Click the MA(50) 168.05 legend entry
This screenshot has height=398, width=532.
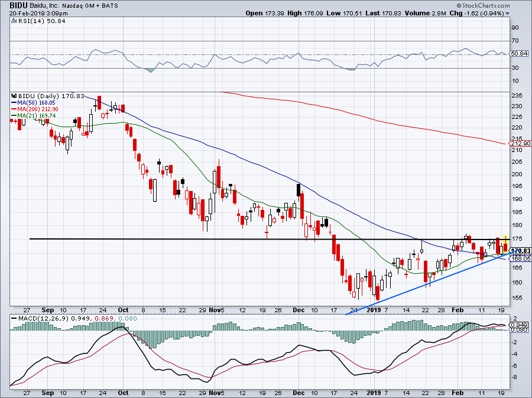click(x=34, y=102)
